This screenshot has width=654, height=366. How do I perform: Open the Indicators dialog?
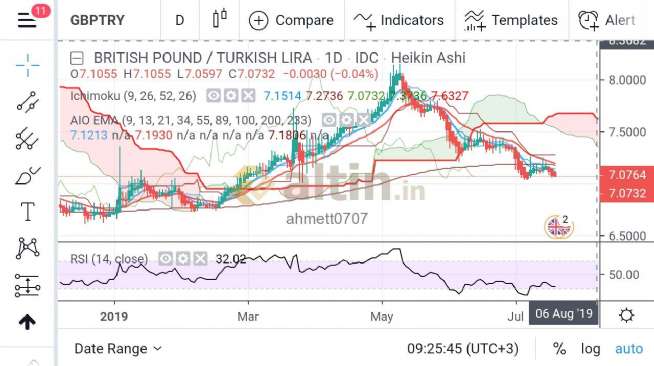click(399, 20)
